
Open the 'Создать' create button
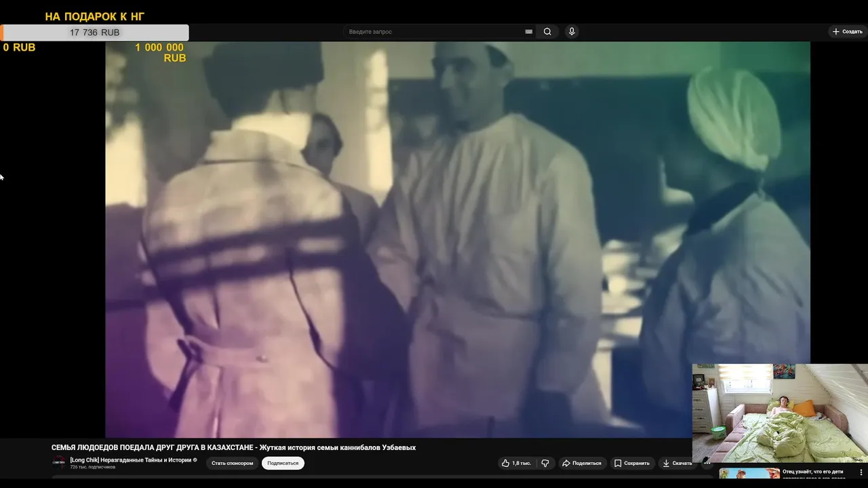tap(848, 32)
